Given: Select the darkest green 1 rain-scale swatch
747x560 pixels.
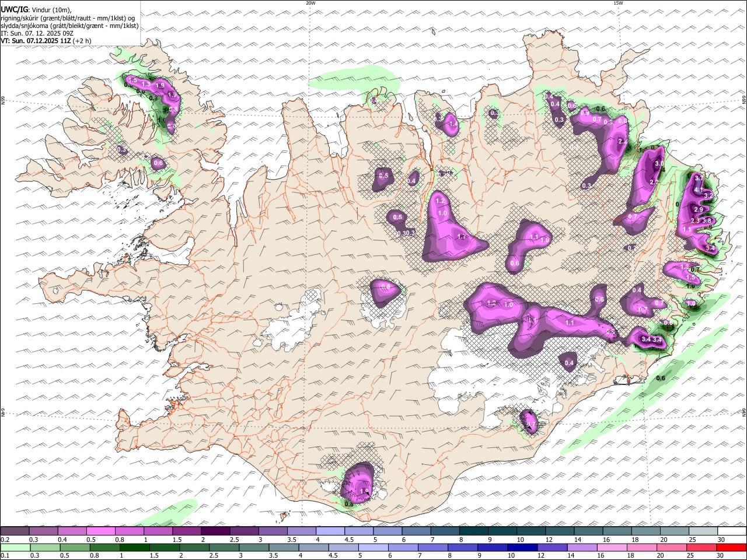Looking at the screenshot, I should point(135,548).
